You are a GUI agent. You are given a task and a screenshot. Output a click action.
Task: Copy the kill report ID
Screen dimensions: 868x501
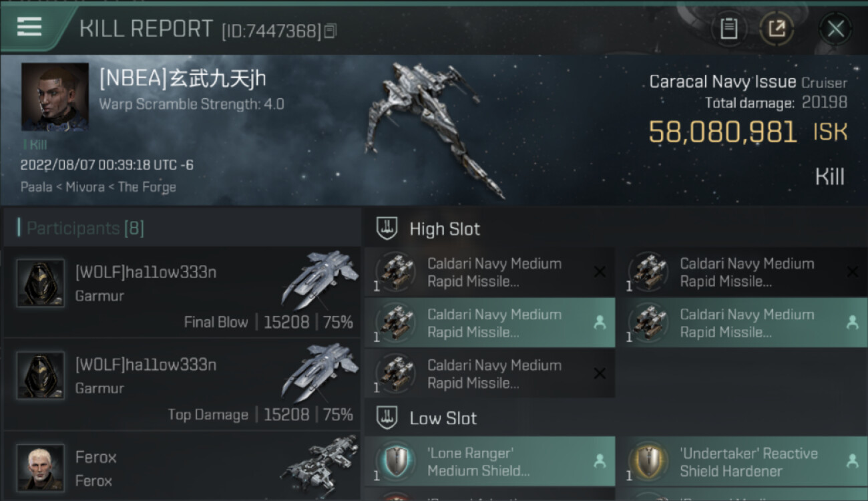click(331, 31)
